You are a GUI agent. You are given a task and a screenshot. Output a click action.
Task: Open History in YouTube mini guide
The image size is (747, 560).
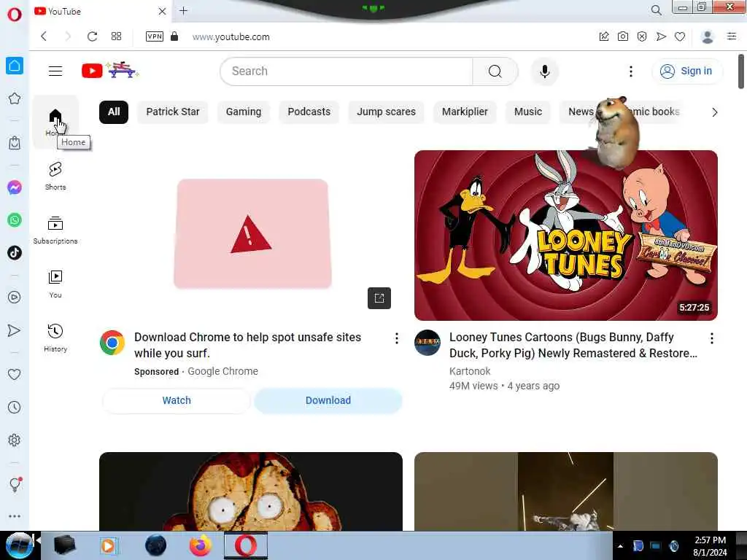pos(55,338)
